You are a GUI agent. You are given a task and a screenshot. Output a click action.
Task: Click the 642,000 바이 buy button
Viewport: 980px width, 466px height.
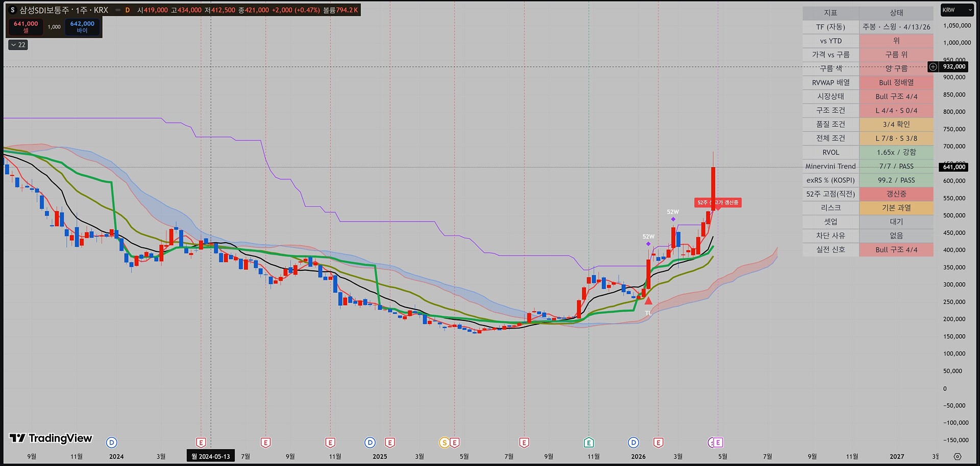[82, 27]
